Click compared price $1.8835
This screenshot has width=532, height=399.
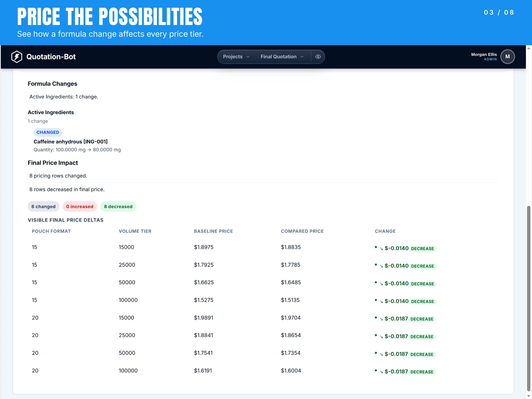pyautogui.click(x=291, y=247)
